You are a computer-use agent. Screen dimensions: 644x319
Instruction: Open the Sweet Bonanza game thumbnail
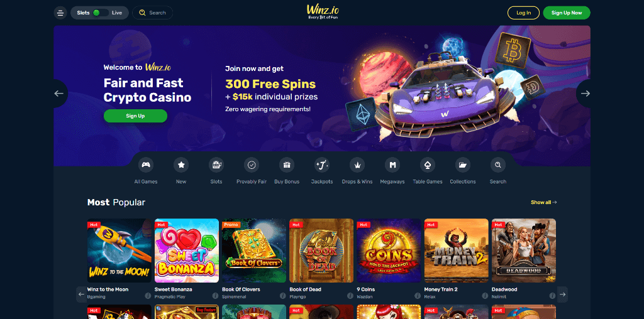click(x=187, y=251)
